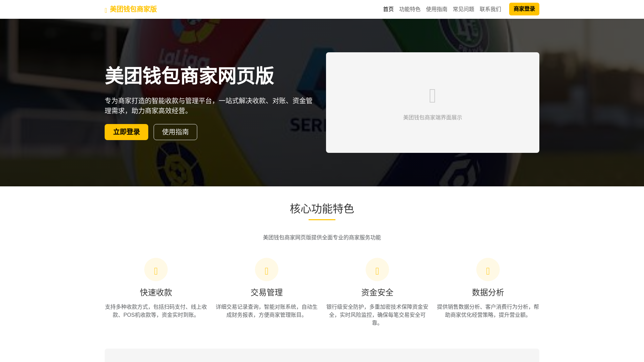Click the outlined 使用指南 hero button
Viewport: 644px width, 362px height.
point(175,132)
